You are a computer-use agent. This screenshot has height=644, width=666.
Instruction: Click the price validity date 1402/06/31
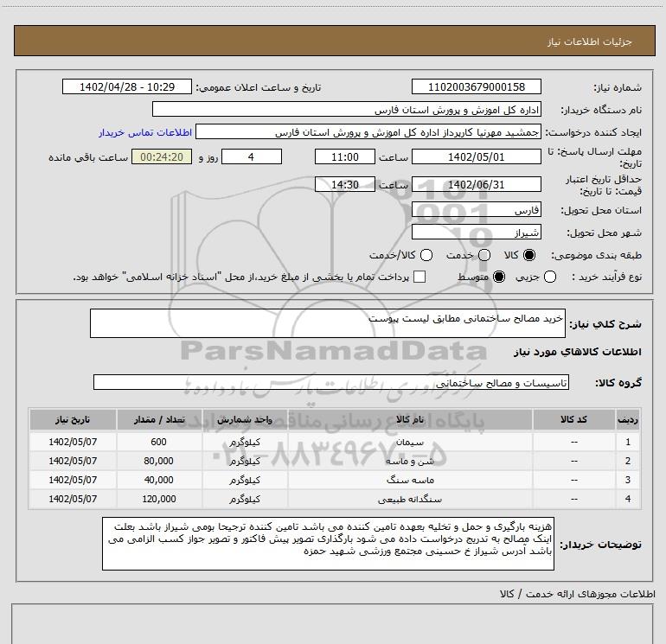pos(476,185)
